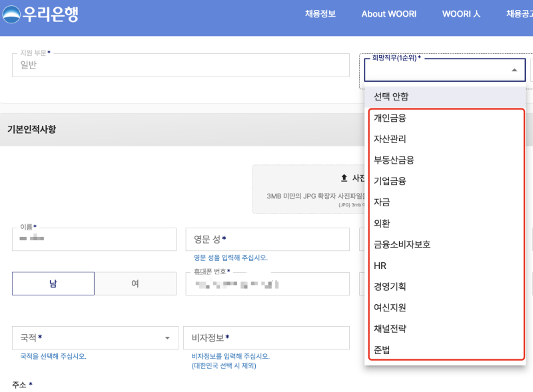Choose 금융소비자보호 from the job list
The image size is (533, 392).
click(446, 244)
